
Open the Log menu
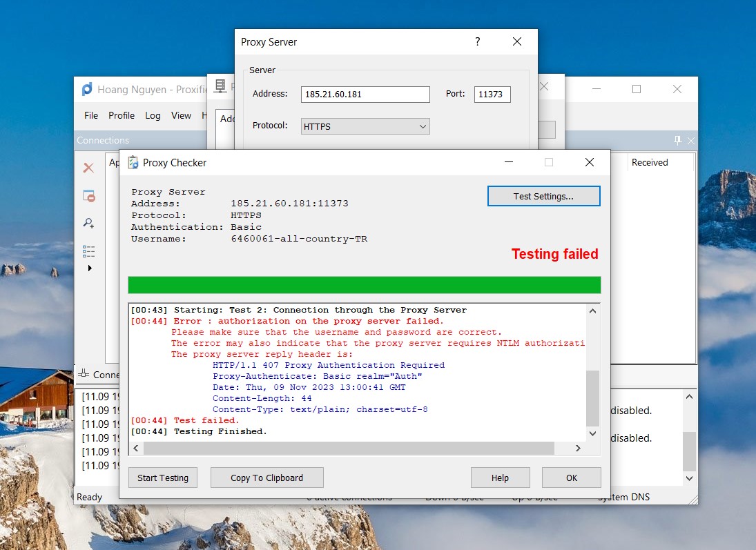click(x=153, y=115)
